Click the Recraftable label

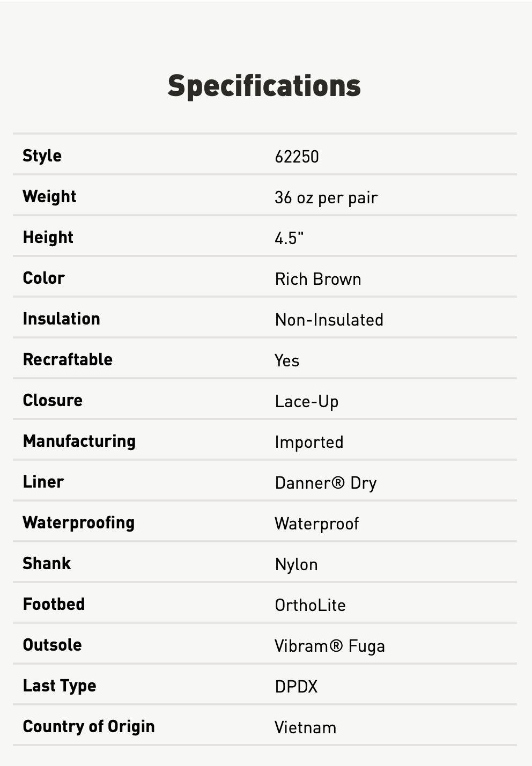(x=68, y=359)
